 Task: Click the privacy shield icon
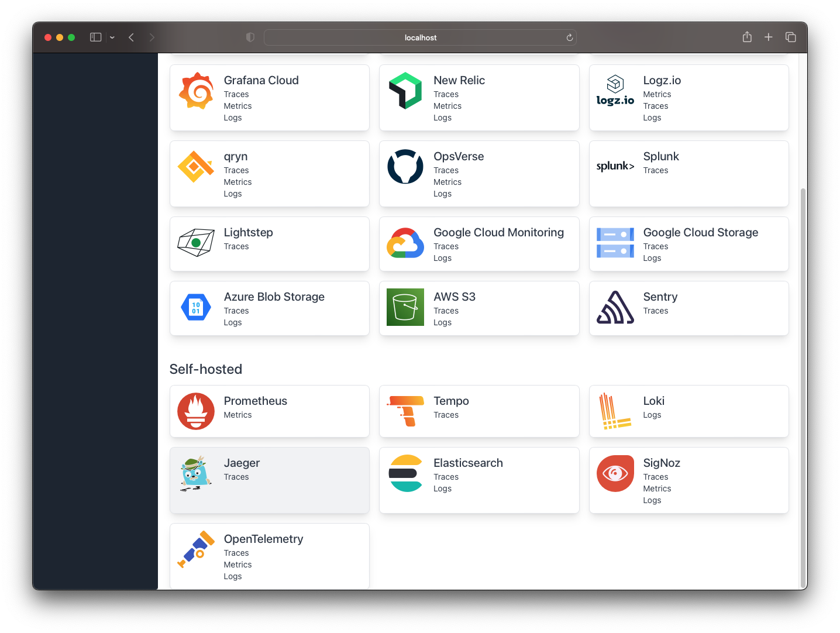pos(250,37)
